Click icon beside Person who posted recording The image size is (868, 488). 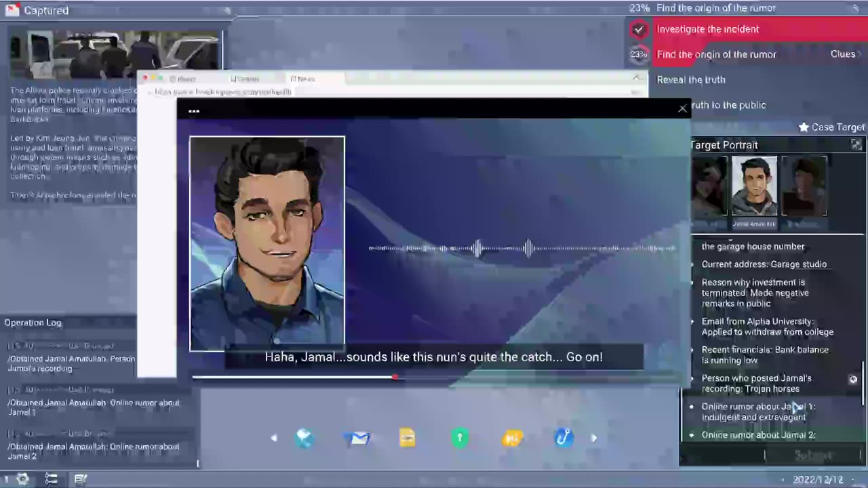(x=853, y=380)
